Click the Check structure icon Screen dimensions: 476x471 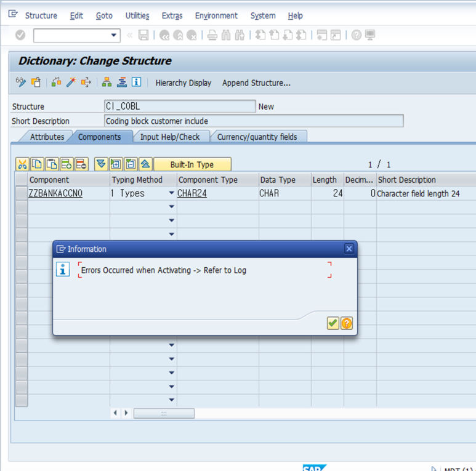pos(57,83)
